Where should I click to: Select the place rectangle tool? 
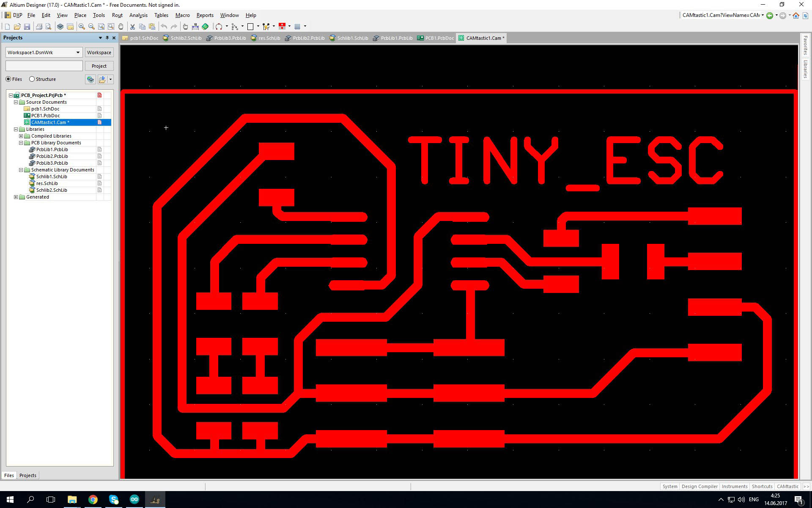250,27
